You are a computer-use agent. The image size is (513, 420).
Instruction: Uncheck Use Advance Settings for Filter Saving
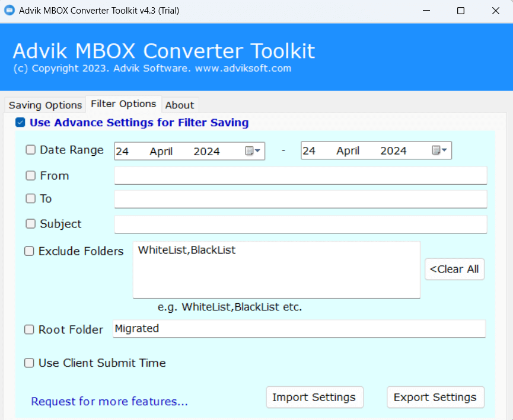(x=20, y=123)
